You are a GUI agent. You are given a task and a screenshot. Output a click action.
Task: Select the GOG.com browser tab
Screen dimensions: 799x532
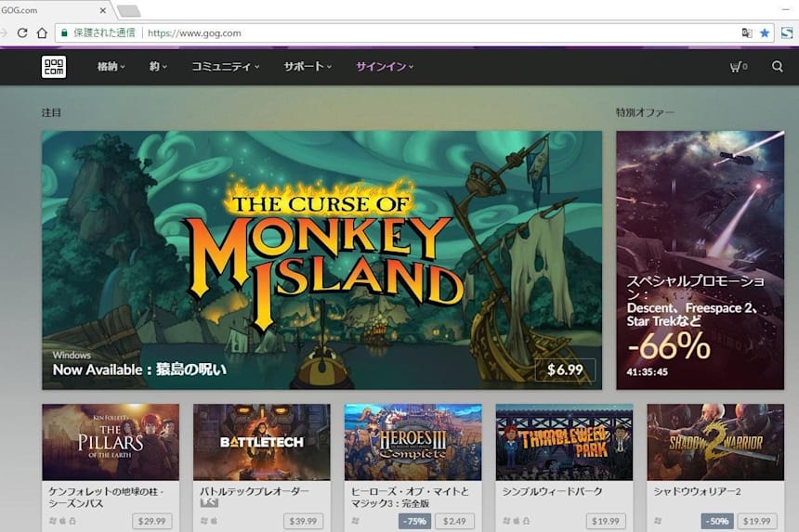(x=54, y=10)
